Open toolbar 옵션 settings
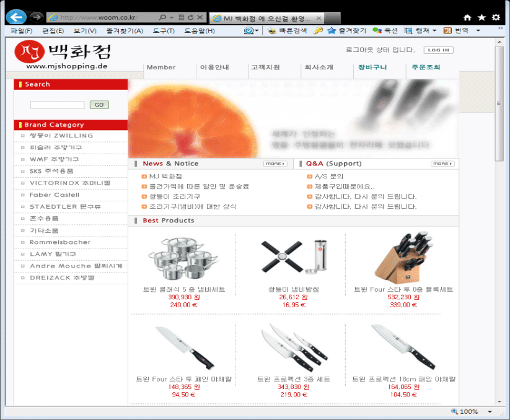 tap(385, 30)
